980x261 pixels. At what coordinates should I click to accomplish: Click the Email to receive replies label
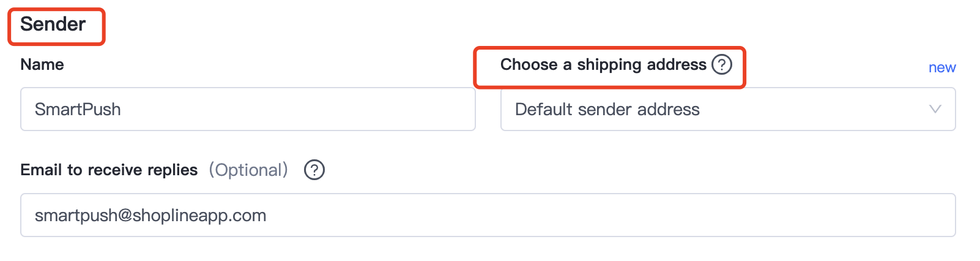pos(109,170)
